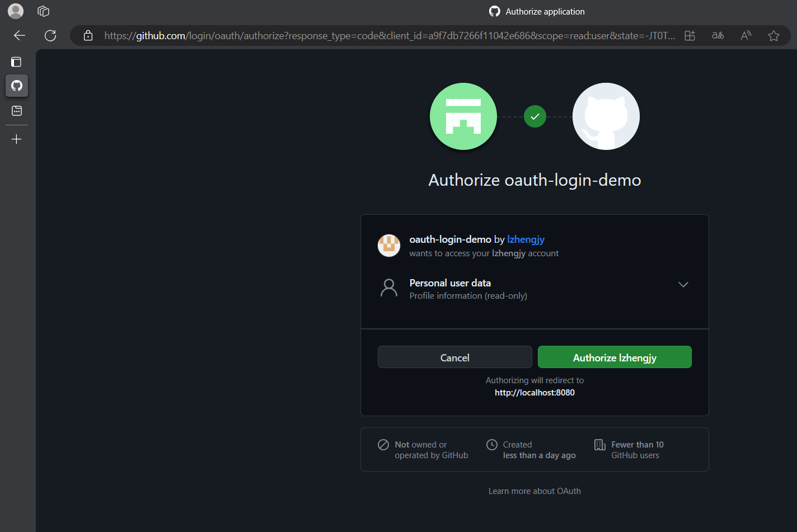Select the GitHub tab in the sidebar
797x532 pixels.
pyautogui.click(x=17, y=86)
